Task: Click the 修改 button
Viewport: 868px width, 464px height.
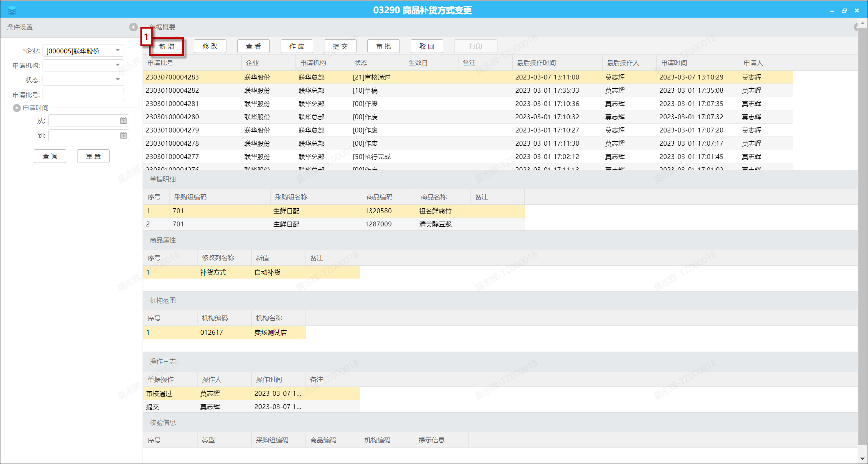Action: click(210, 46)
